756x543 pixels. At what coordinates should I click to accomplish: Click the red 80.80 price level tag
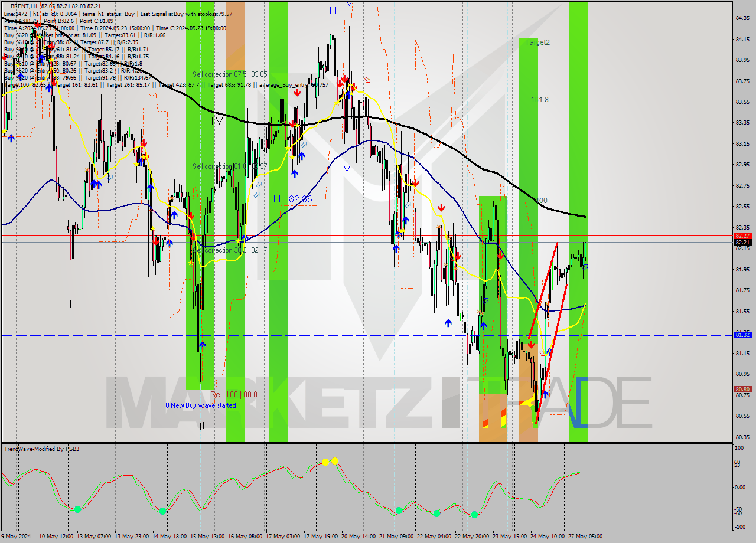click(x=742, y=389)
